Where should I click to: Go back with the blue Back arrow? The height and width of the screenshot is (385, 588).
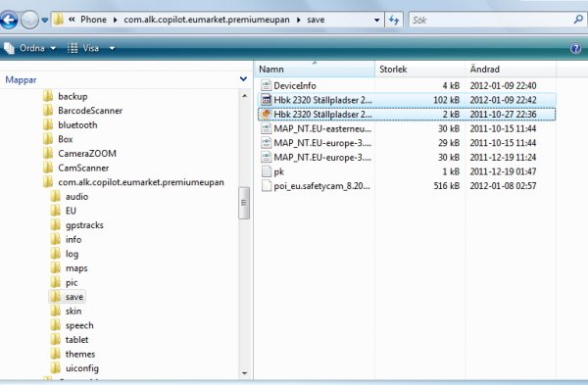(8, 20)
